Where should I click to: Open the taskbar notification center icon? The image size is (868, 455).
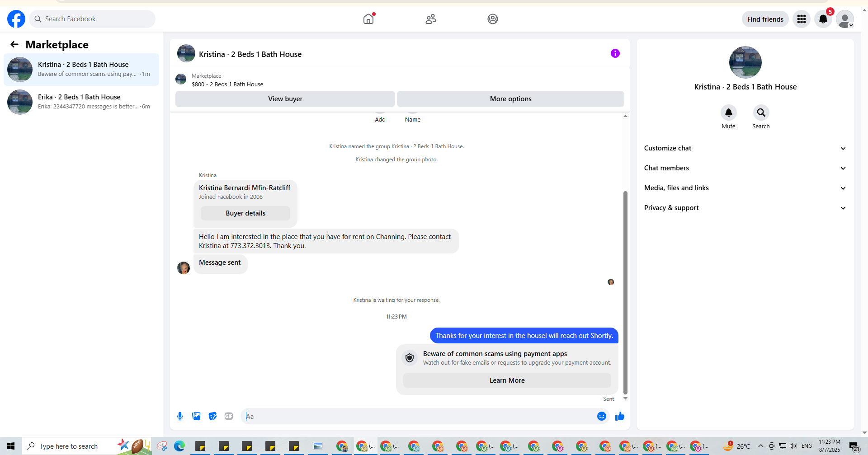point(854,447)
